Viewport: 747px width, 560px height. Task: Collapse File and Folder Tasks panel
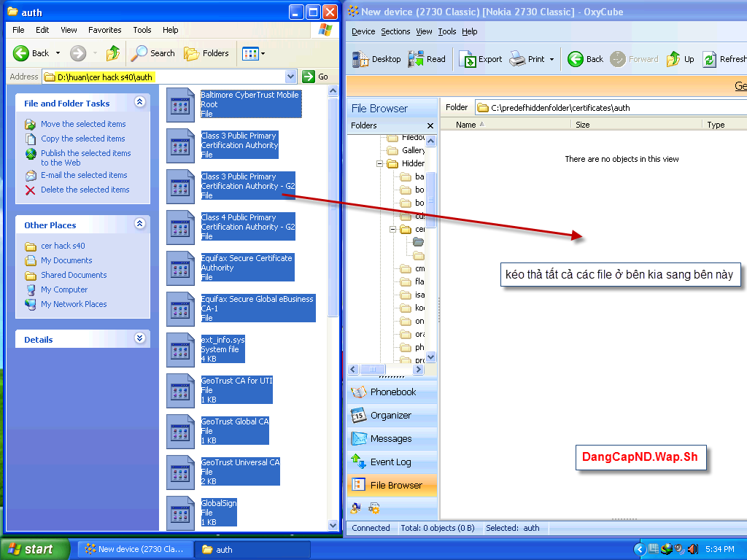[139, 102]
